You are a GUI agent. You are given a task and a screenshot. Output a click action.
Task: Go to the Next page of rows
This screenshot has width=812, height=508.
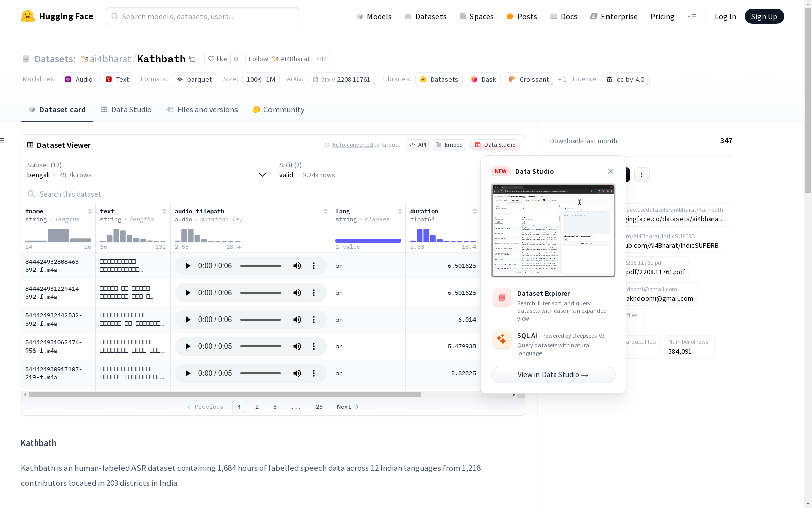tap(348, 407)
